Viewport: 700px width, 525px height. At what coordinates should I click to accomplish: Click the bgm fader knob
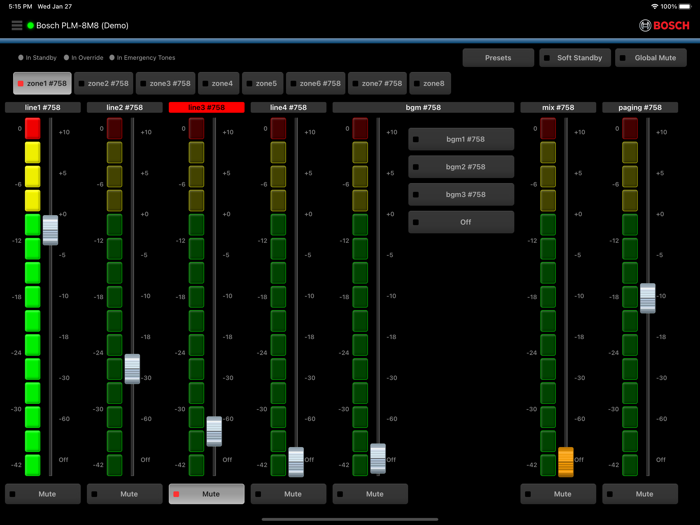(x=378, y=458)
